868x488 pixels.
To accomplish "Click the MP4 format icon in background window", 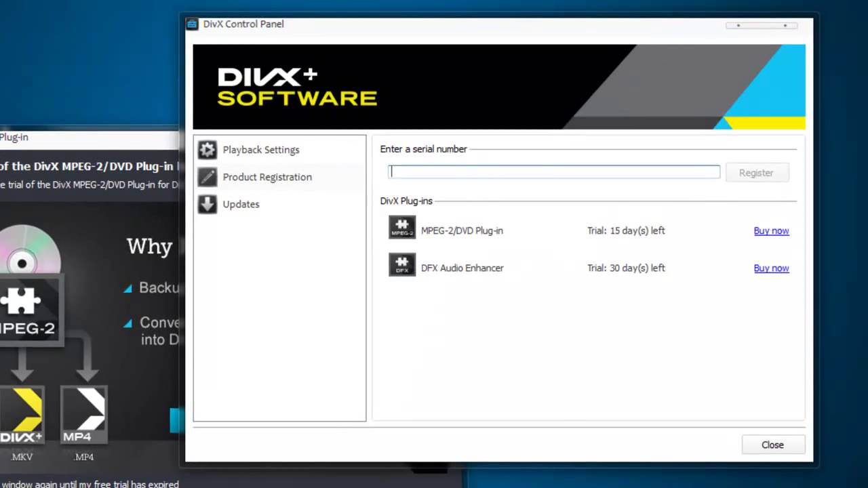I will tap(84, 415).
